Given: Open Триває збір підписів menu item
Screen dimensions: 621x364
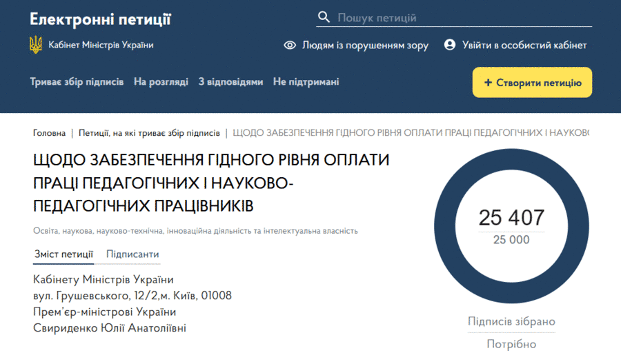Looking at the screenshot, I should 77,82.
